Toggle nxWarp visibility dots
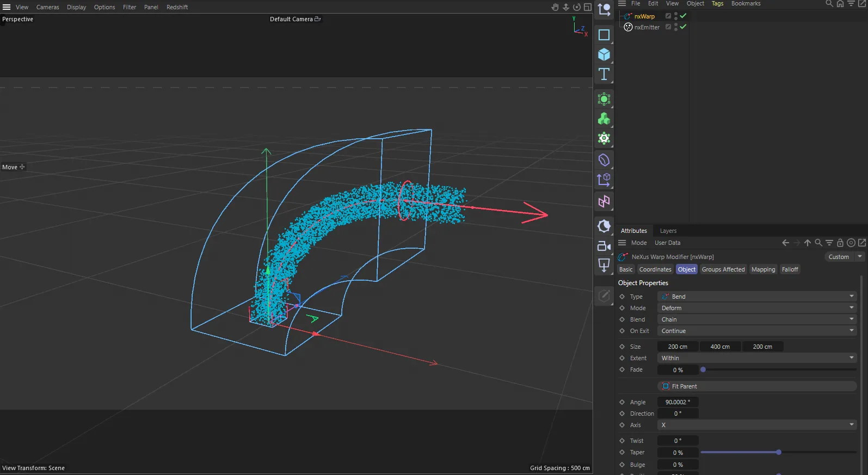868x475 pixels. pyautogui.click(x=676, y=16)
